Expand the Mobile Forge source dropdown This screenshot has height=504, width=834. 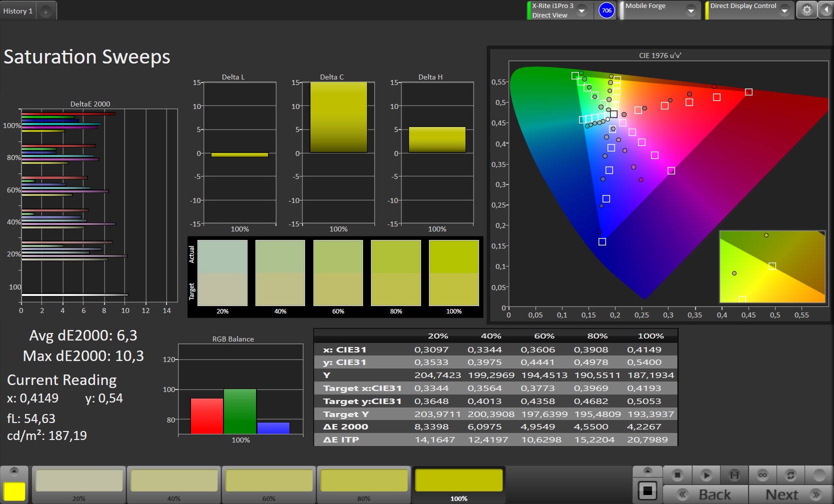coord(691,10)
